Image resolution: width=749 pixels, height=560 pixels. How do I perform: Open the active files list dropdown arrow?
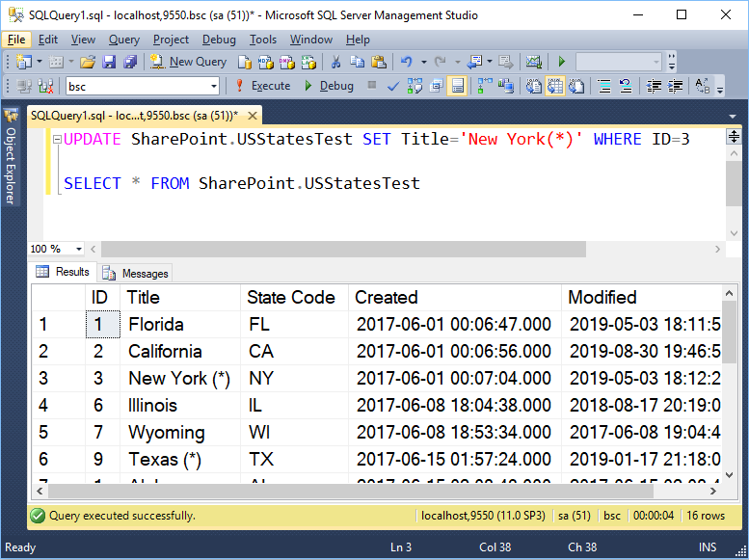pos(733,117)
